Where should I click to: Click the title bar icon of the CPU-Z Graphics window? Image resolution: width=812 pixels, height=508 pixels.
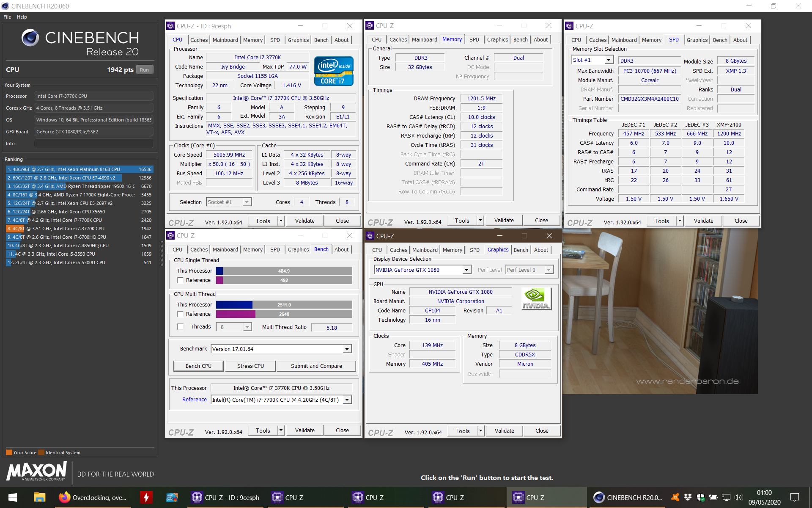pos(370,236)
